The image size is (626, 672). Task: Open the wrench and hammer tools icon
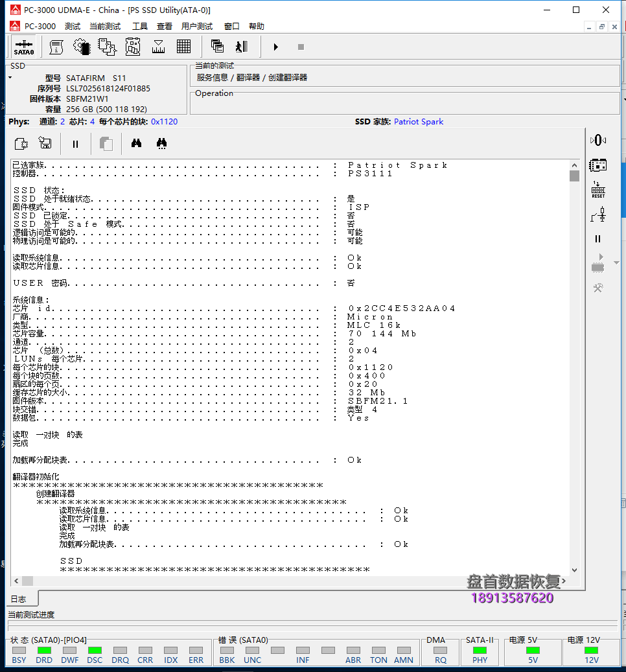click(598, 288)
